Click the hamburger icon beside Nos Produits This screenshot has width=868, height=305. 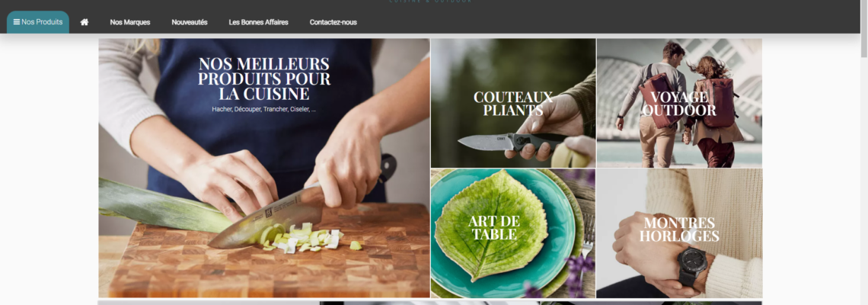17,22
